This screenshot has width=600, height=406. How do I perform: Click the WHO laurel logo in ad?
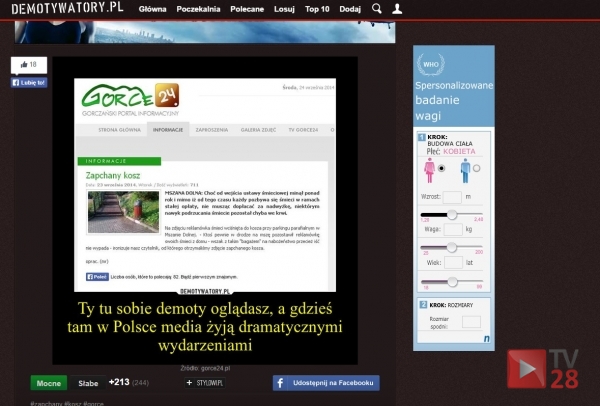(430, 64)
